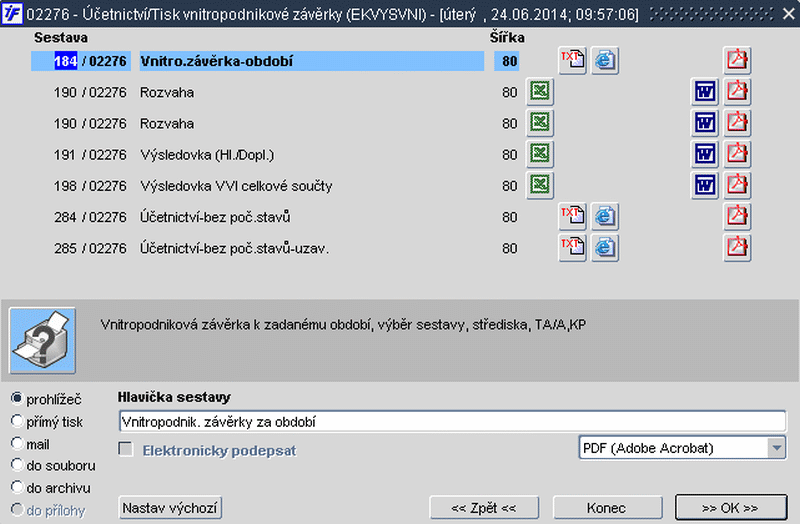This screenshot has height=524, width=800.
Task: Click the 285 / 02276 report number
Action: (90, 248)
